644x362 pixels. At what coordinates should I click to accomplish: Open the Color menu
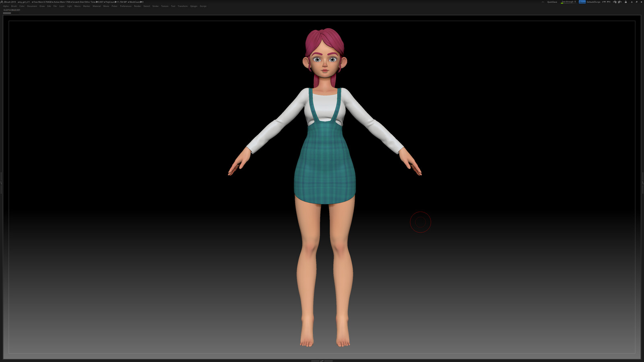pos(22,6)
